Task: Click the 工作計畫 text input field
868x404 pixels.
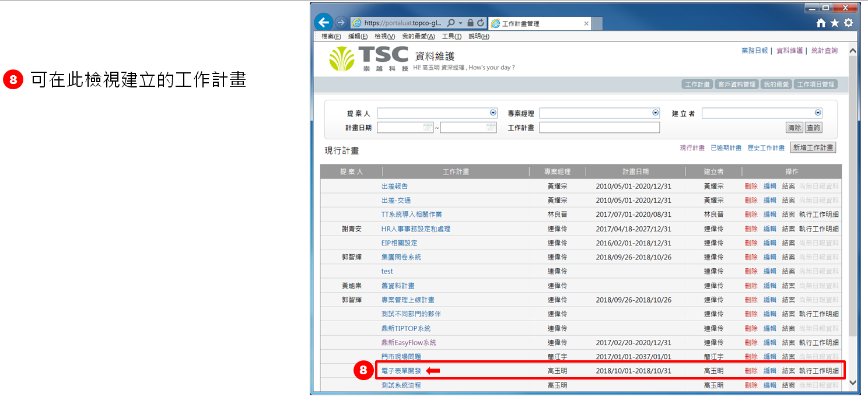Action: coord(599,128)
